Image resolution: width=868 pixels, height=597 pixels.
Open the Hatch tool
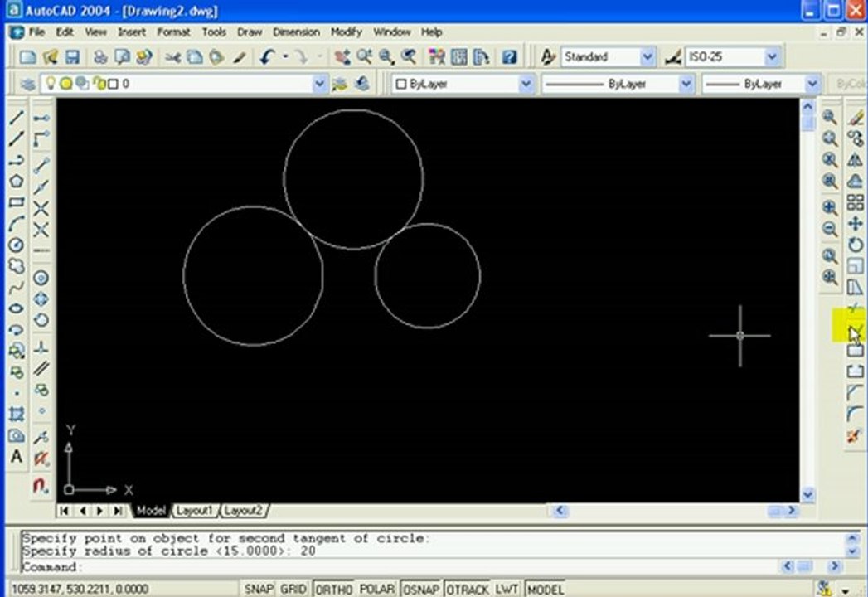(x=16, y=415)
